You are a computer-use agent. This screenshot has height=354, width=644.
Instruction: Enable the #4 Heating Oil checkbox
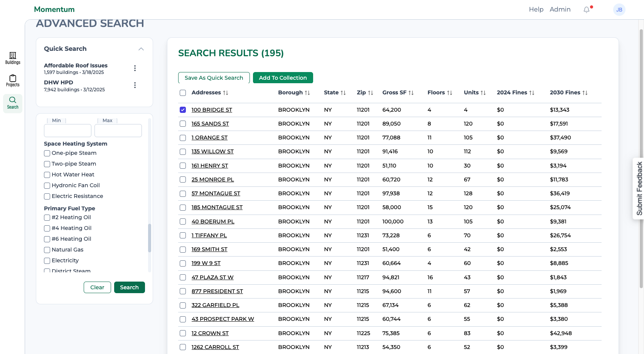47,228
